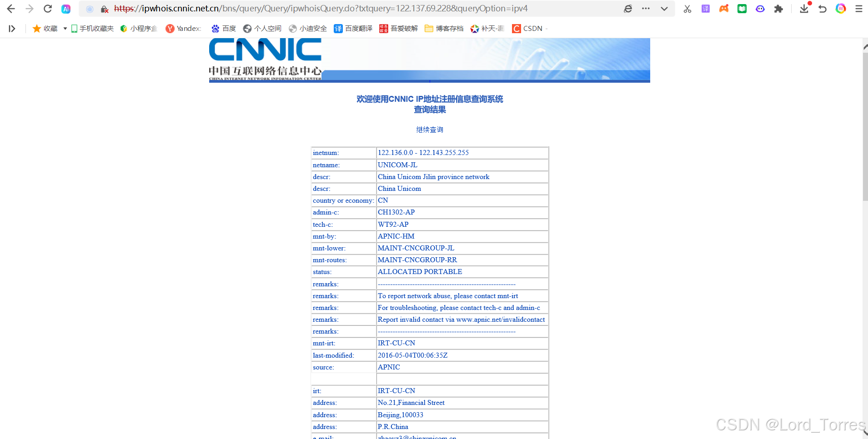Click the mnt-lower value MAINT-CNCGROUP-JL
The image size is (868, 439).
click(416, 248)
